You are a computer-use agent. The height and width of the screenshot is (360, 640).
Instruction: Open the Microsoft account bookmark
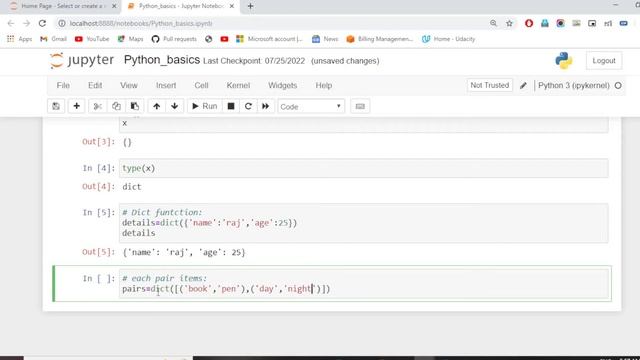click(269, 39)
